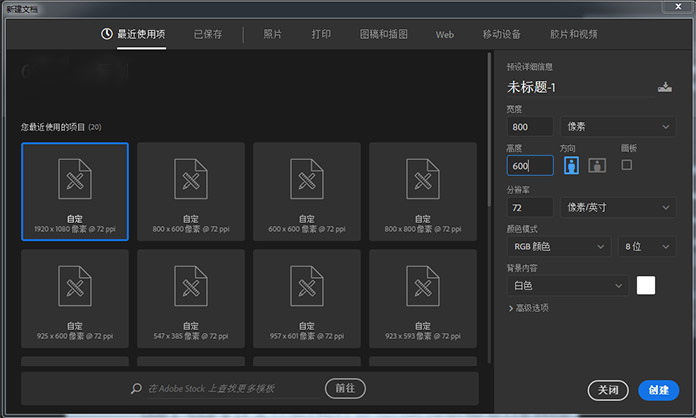The image size is (696, 418).
Task: Click the 创建 create button
Action: tap(658, 390)
